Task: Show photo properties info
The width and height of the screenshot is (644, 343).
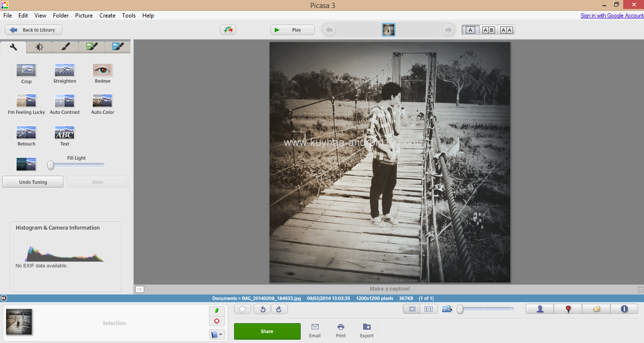Action: (x=624, y=309)
